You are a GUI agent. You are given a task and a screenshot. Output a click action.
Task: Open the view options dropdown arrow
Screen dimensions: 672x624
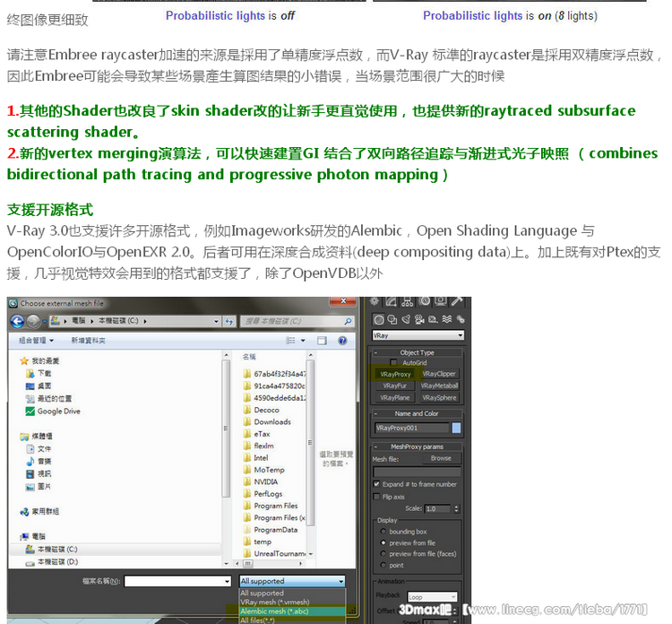303,341
